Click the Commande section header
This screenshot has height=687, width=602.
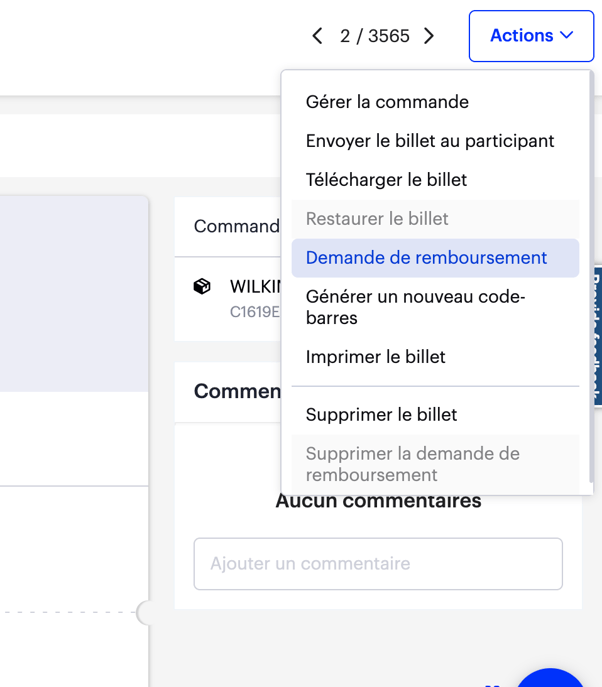point(237,227)
